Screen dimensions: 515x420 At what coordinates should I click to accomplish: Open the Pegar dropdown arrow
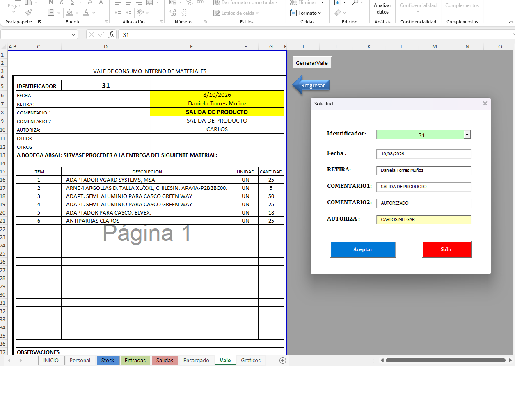click(14, 12)
